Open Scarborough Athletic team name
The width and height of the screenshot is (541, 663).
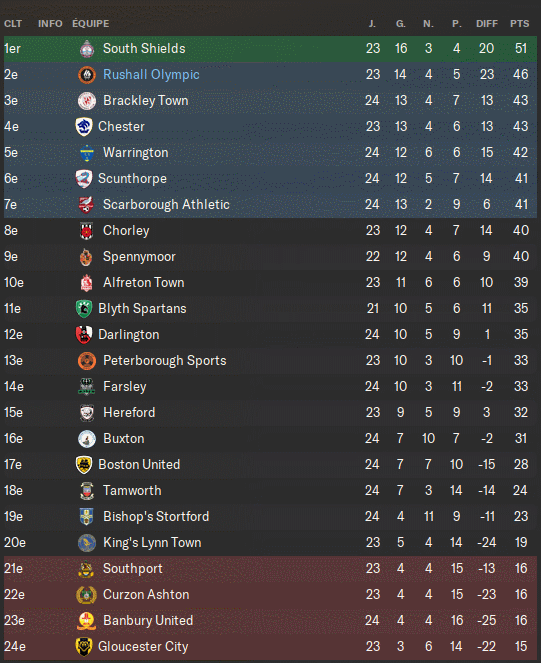(x=166, y=205)
